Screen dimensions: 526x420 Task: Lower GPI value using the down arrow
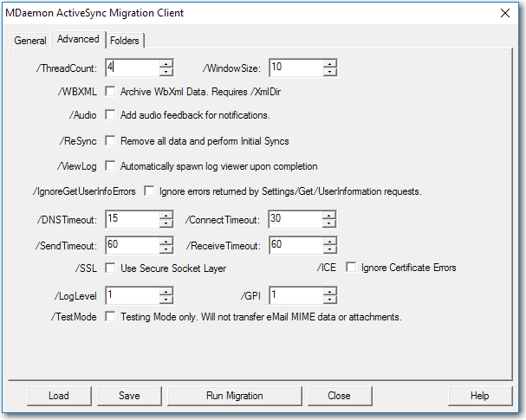coord(329,300)
